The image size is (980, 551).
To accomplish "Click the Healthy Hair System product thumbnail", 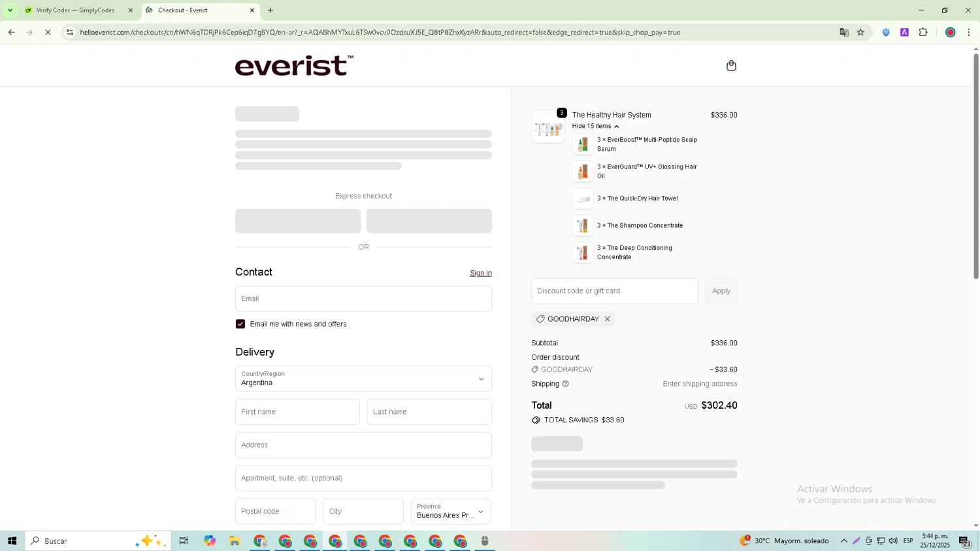I will (x=548, y=127).
